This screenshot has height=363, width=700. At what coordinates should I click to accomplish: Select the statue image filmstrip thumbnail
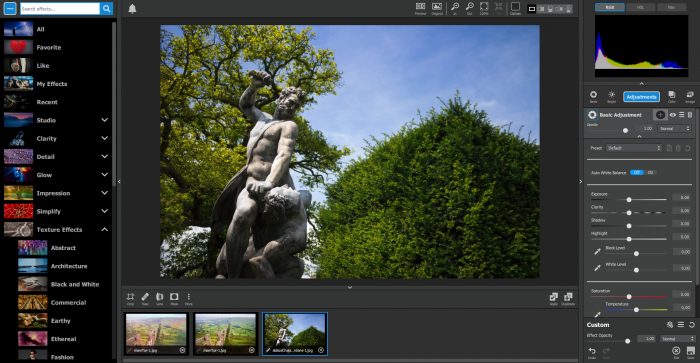(x=295, y=334)
